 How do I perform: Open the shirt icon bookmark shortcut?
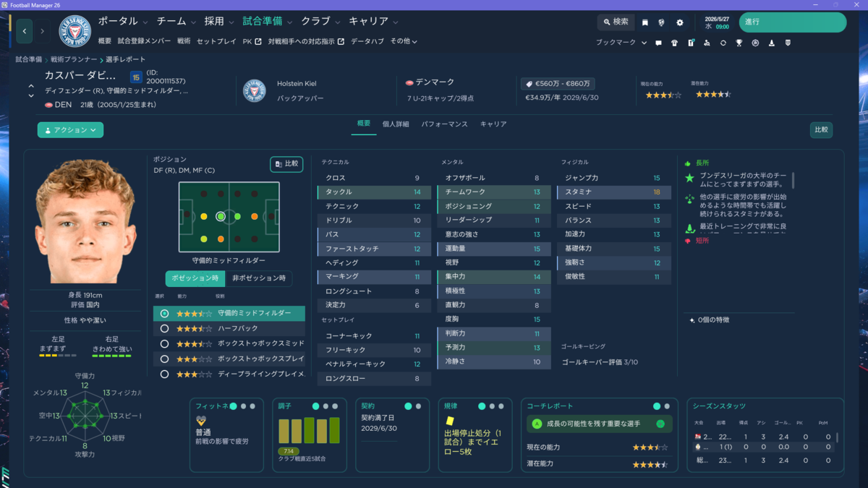[x=674, y=43]
